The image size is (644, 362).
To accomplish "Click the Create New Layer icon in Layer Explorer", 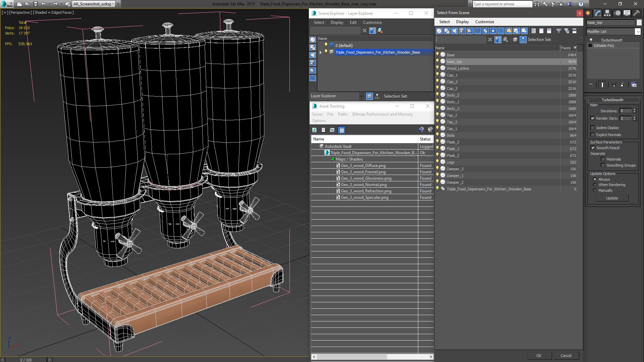I will coord(380,31).
